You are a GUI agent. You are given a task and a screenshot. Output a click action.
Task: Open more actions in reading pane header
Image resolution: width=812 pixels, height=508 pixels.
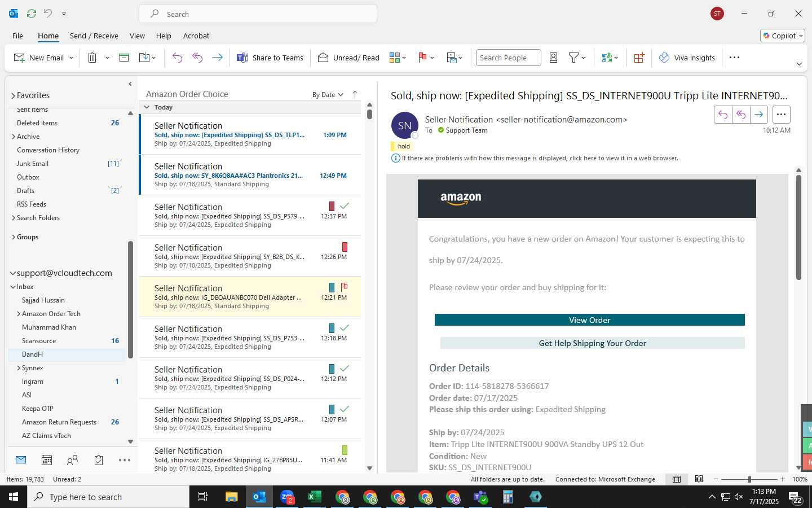(781, 115)
